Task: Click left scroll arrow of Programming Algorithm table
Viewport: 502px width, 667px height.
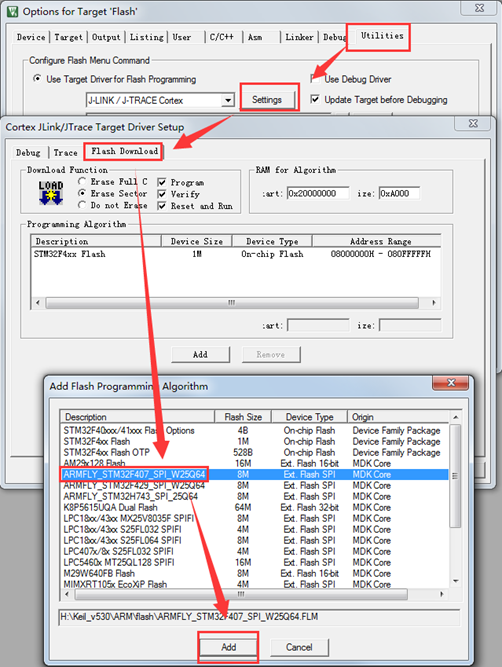Action: click(x=38, y=303)
